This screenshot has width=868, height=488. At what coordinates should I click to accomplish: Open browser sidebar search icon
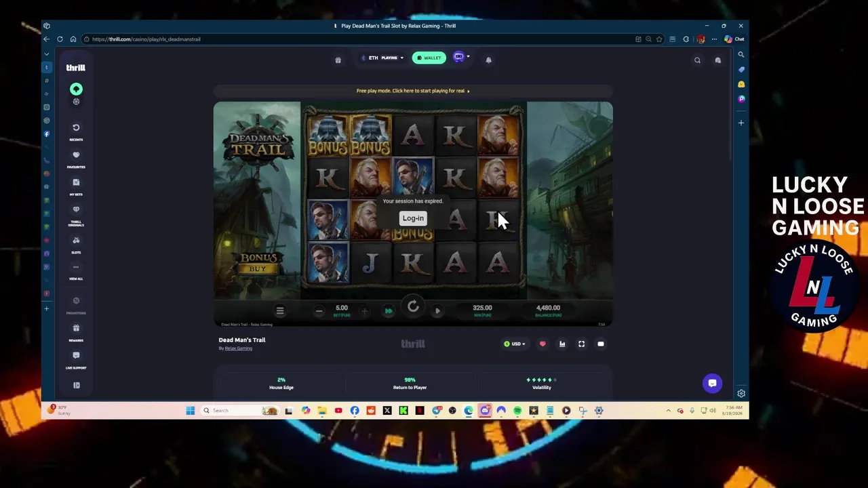click(741, 55)
